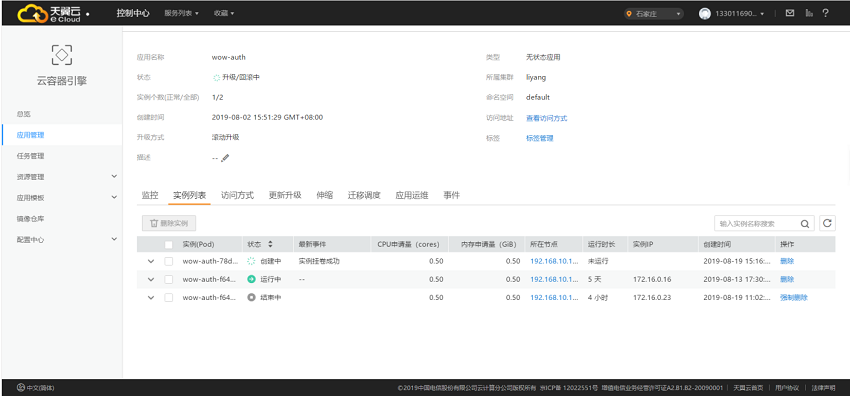Click the 创建中 spinner status icon
850x396 pixels.
pos(251,261)
